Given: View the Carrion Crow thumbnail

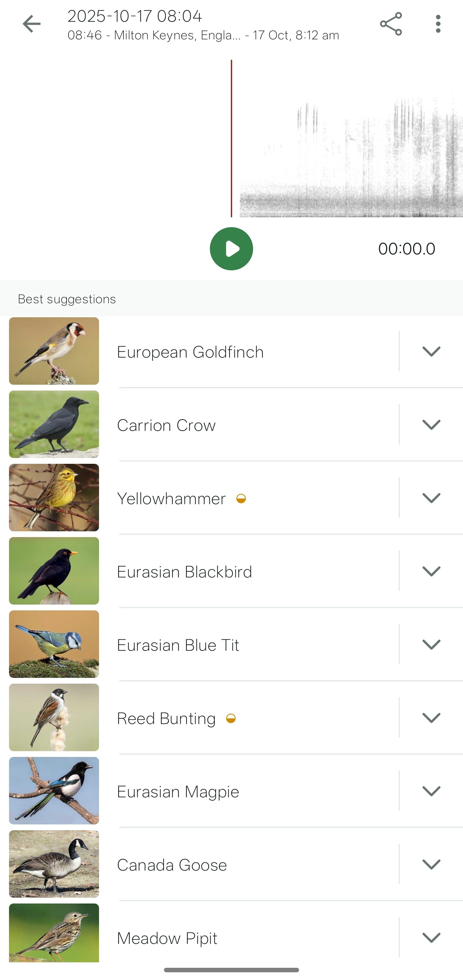Looking at the screenshot, I should [x=54, y=424].
